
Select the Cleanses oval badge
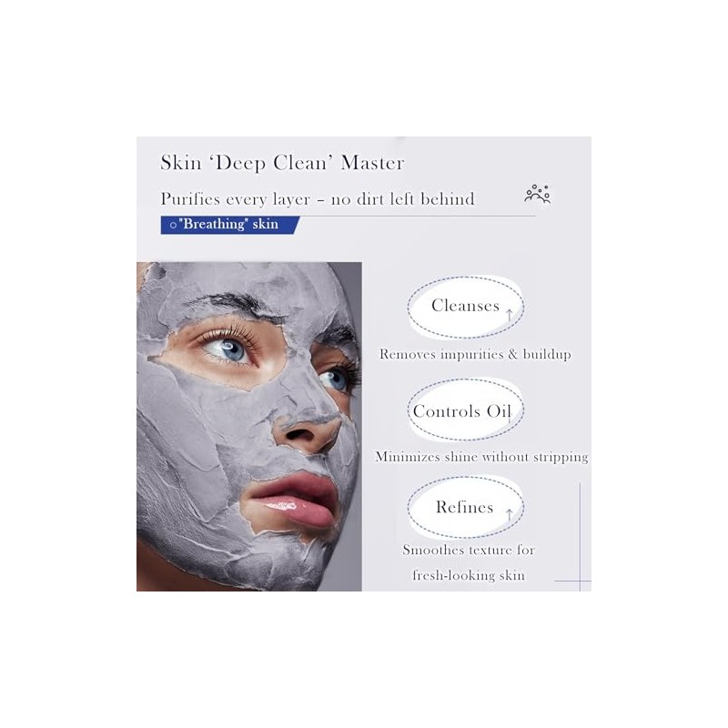coord(466,307)
